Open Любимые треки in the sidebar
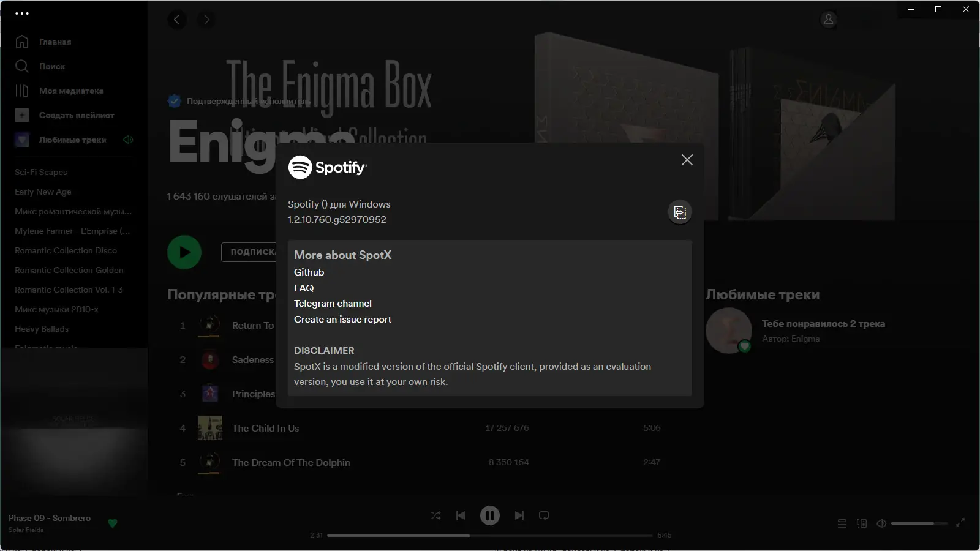Viewport: 980px width, 551px height. 61,140
